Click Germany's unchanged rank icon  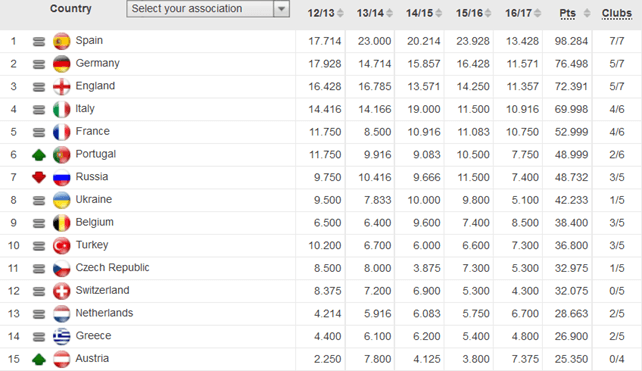click(39, 64)
